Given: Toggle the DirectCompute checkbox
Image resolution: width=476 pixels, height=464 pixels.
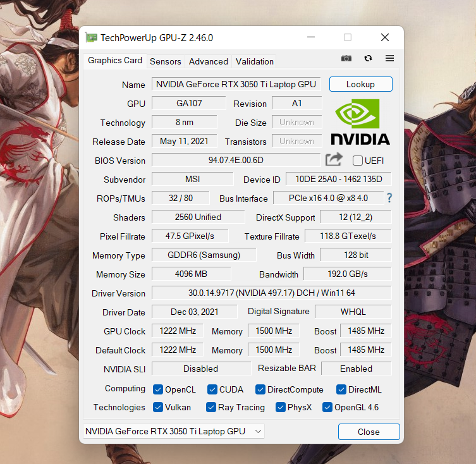Looking at the screenshot, I should click(x=260, y=389).
